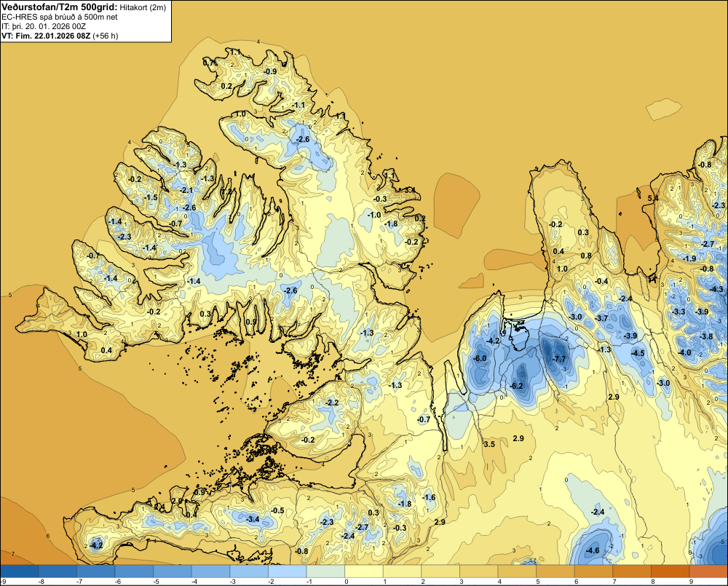Click the legend swatch between 8 and 9
This screenshot has width=728, height=586.
(670, 571)
